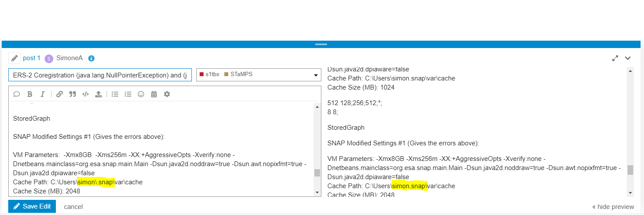
Task: Insert a numbered list from the toolbar
Action: pyautogui.click(x=128, y=94)
